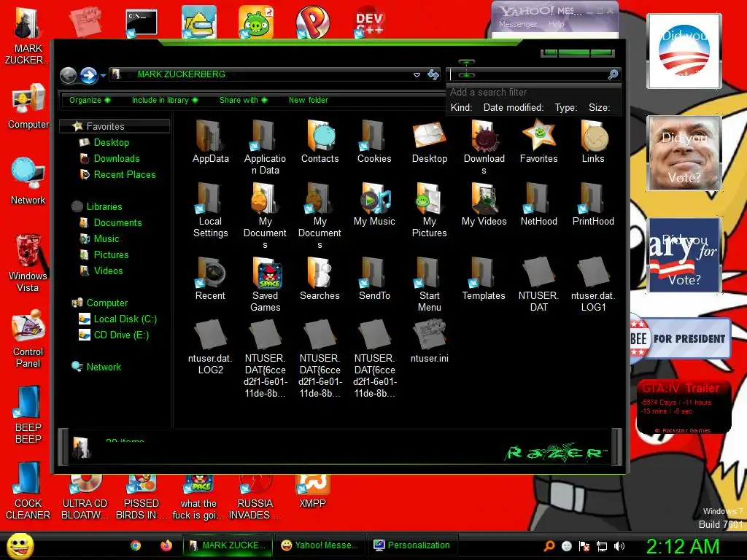Image resolution: width=747 pixels, height=560 pixels.
Task: Click the New folder button
Action: pos(309,100)
